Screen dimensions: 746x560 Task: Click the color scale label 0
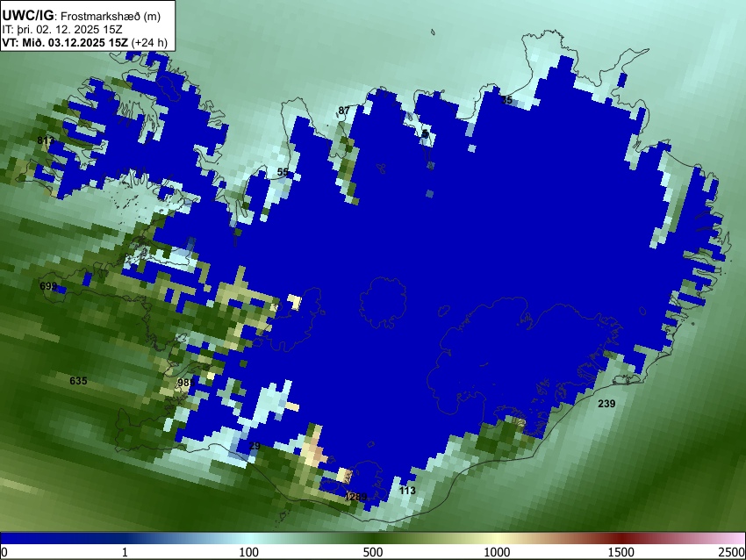pyautogui.click(x=4, y=552)
